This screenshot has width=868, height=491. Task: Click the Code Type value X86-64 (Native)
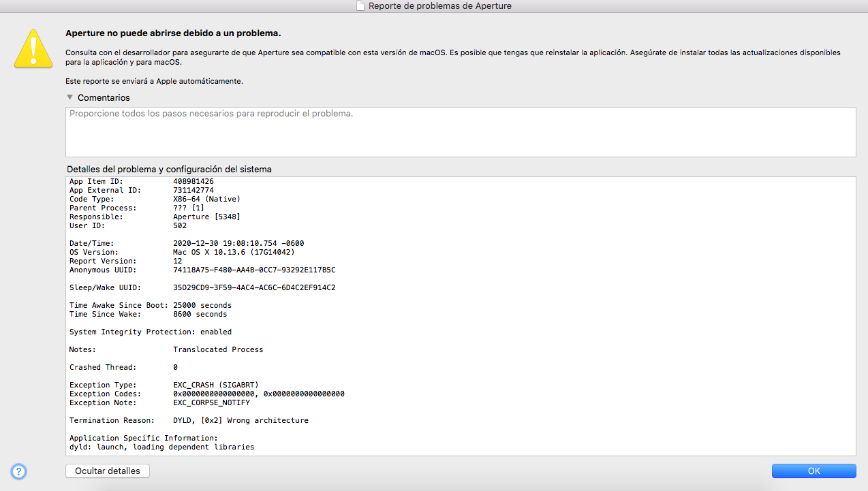(x=207, y=200)
